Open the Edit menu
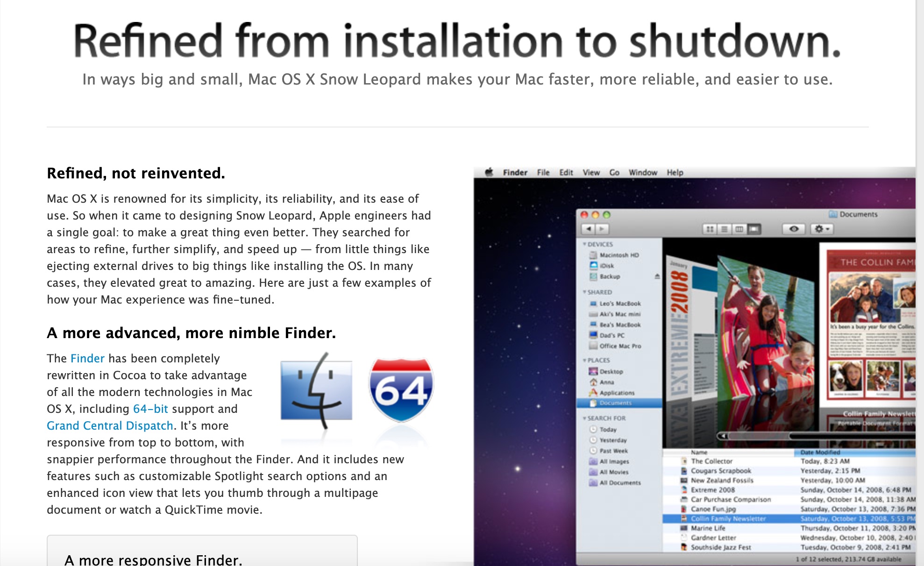 click(566, 172)
